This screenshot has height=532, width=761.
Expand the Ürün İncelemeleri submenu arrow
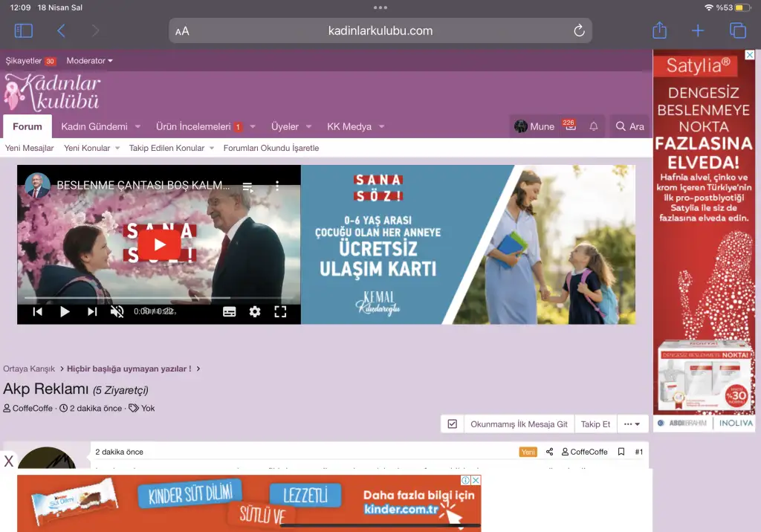(253, 127)
